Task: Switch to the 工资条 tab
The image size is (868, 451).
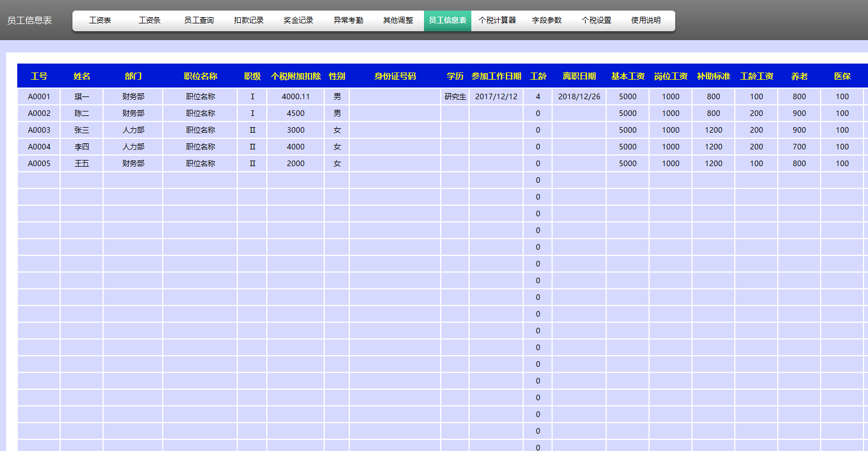Action: tap(149, 21)
